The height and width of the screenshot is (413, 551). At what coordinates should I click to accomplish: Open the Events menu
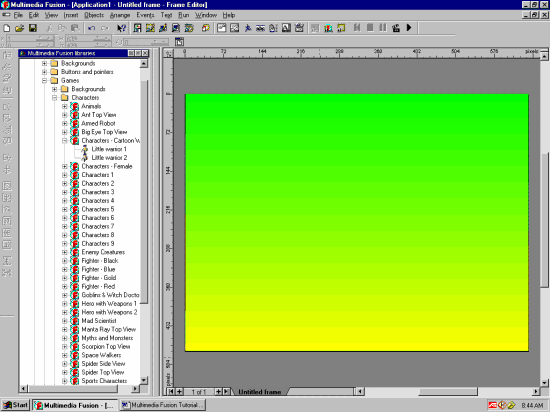coord(145,15)
